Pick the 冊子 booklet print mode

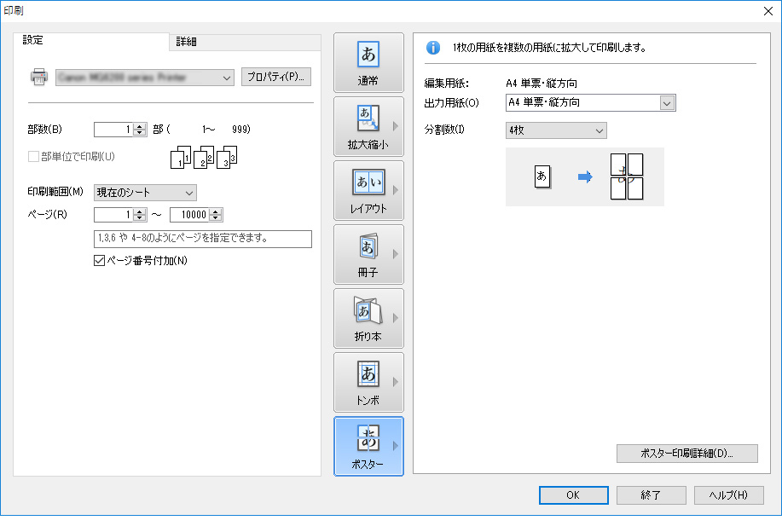368,254
